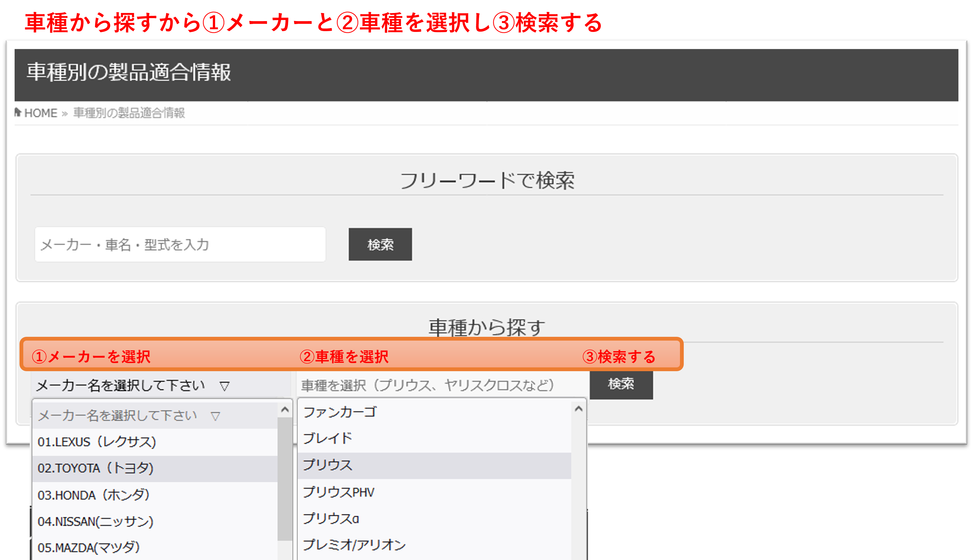Select プリウス in model list

[x=435, y=465]
